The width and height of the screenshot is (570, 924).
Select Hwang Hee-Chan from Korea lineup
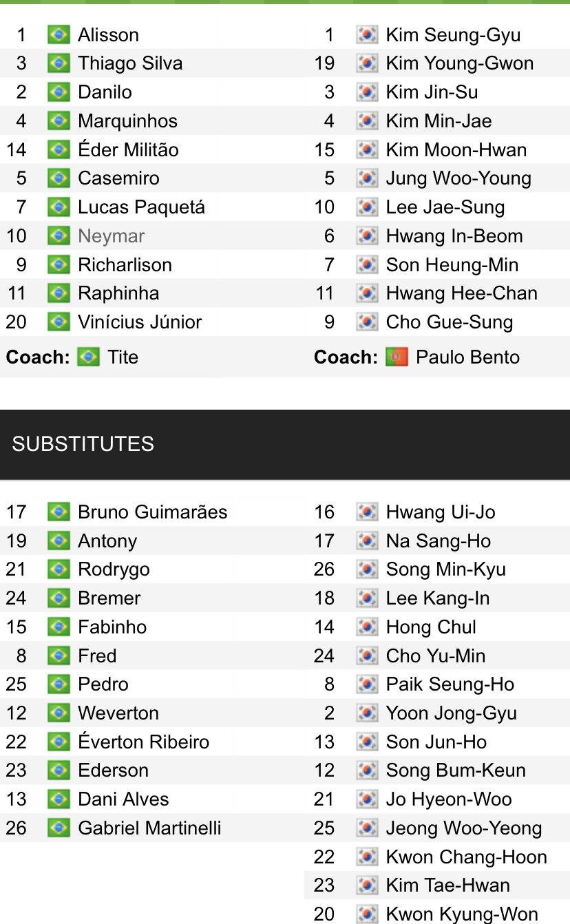[x=461, y=293]
